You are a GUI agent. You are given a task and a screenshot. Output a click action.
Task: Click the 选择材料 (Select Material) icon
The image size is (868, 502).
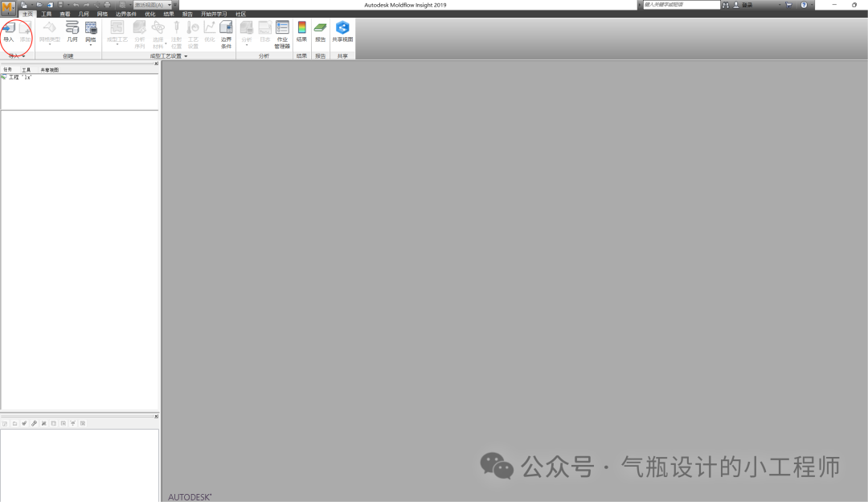158,35
